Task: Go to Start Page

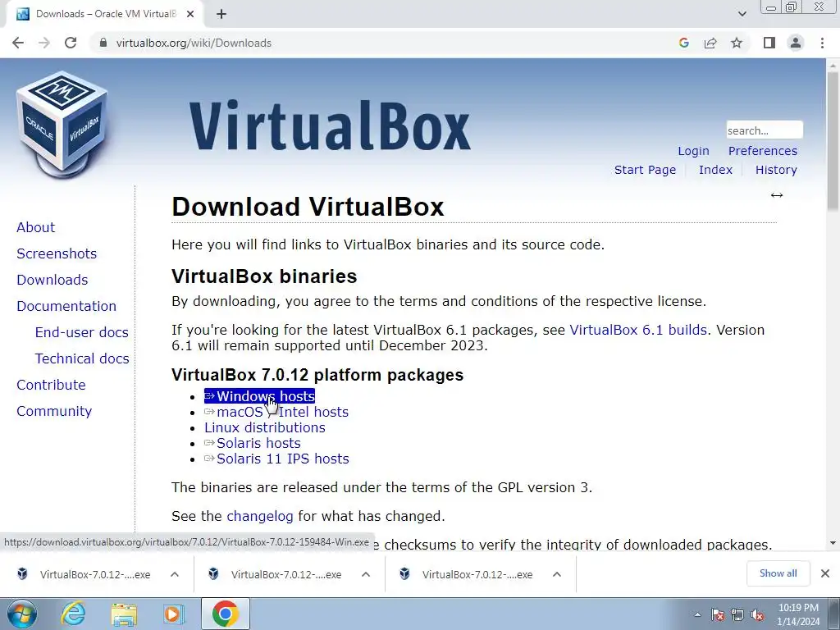Action: [x=645, y=170]
